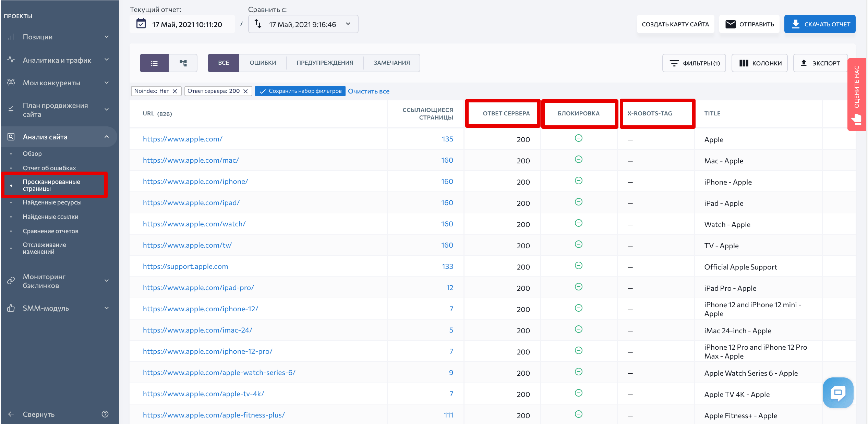Open Отчет об ошибках menu item
This screenshot has width=868, height=424.
click(49, 168)
